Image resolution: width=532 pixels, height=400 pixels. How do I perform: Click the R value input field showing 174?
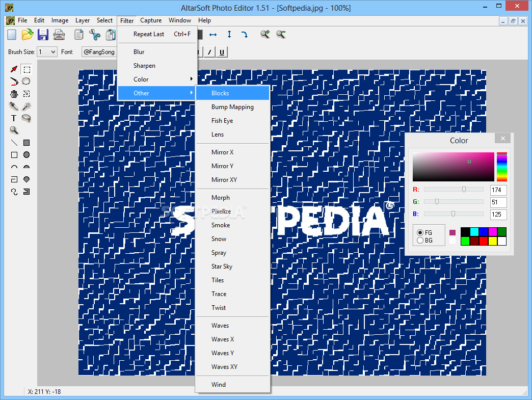pyautogui.click(x=498, y=190)
